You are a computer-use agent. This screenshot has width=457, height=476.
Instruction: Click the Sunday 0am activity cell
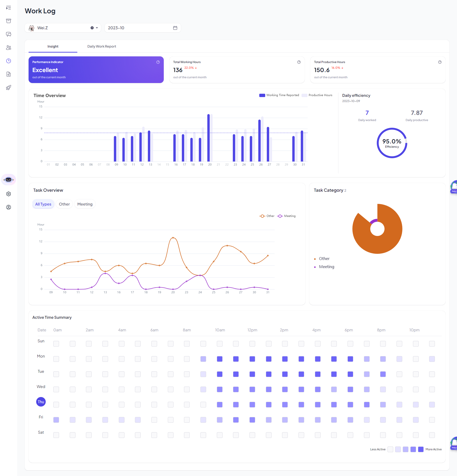[56, 344]
